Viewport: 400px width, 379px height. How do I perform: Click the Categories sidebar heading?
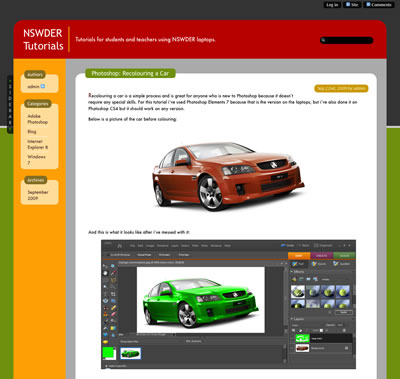tap(38, 104)
